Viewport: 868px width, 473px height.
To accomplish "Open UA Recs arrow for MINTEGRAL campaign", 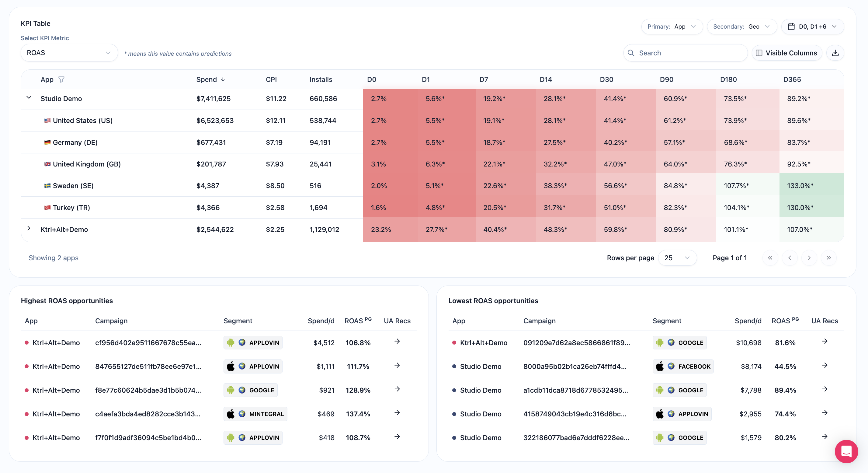I will click(397, 413).
